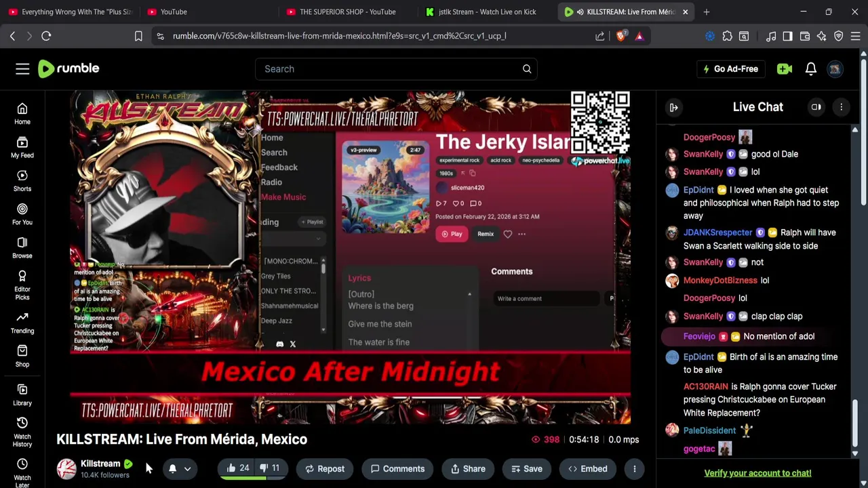Open Live Chat three-dot options

[842, 107]
